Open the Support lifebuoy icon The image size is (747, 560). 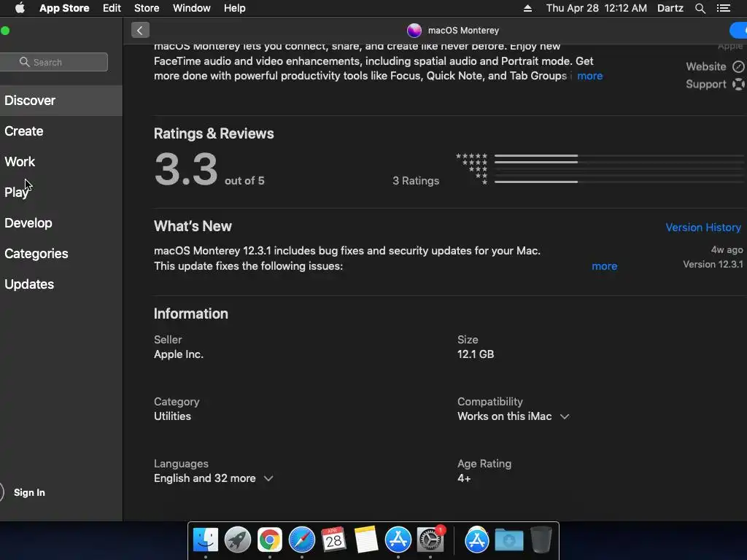tap(738, 85)
